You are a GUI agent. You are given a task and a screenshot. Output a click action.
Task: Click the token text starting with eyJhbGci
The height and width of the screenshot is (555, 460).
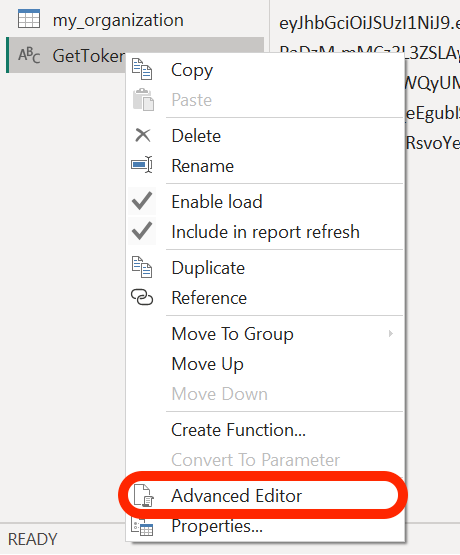point(369,24)
